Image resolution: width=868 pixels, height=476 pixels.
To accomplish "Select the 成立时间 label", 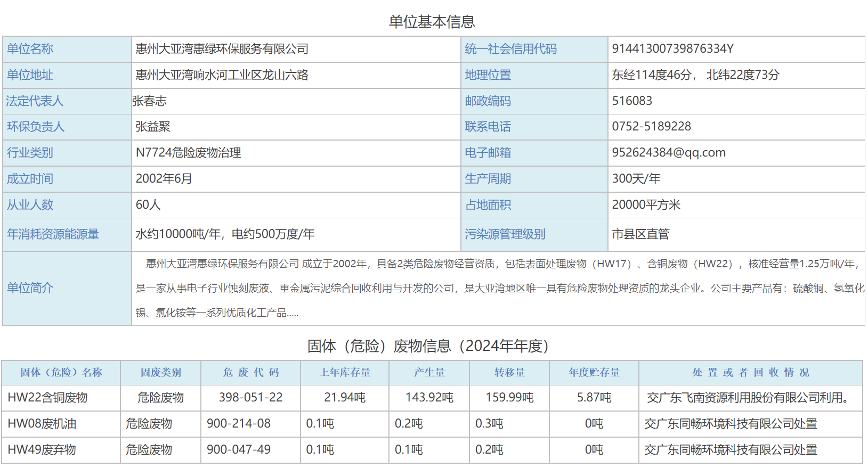I will (x=30, y=179).
